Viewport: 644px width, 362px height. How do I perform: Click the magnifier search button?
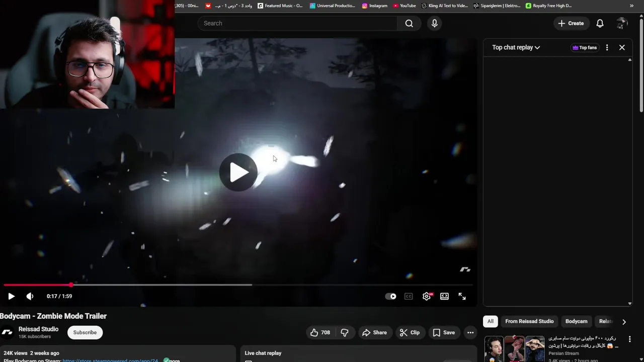coord(409,23)
